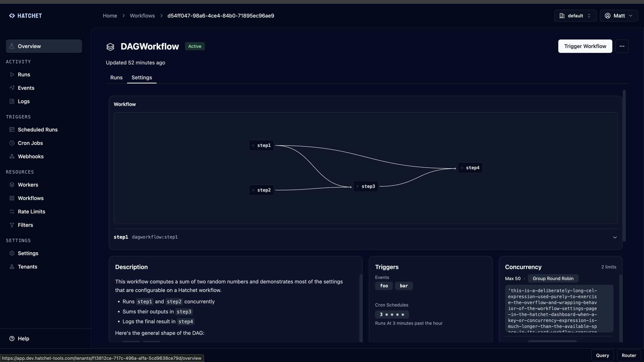This screenshot has width=644, height=362.
Task: Click the cron schedule 3 * * * * badge
Action: click(x=392, y=314)
